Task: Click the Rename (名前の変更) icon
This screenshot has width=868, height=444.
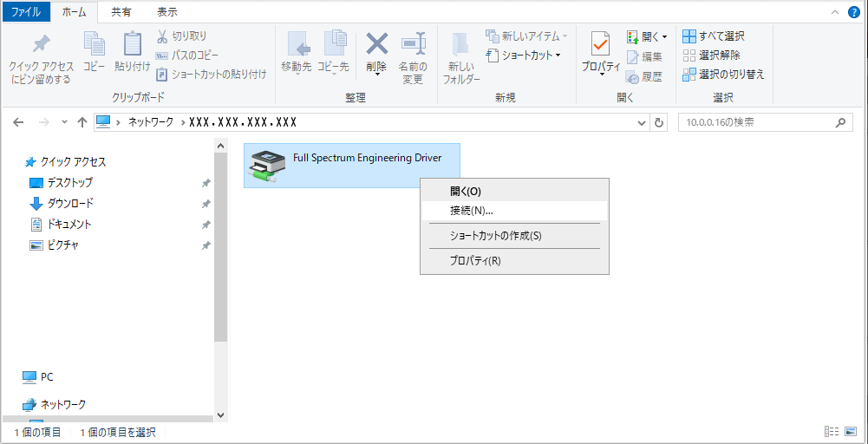Action: [x=413, y=43]
